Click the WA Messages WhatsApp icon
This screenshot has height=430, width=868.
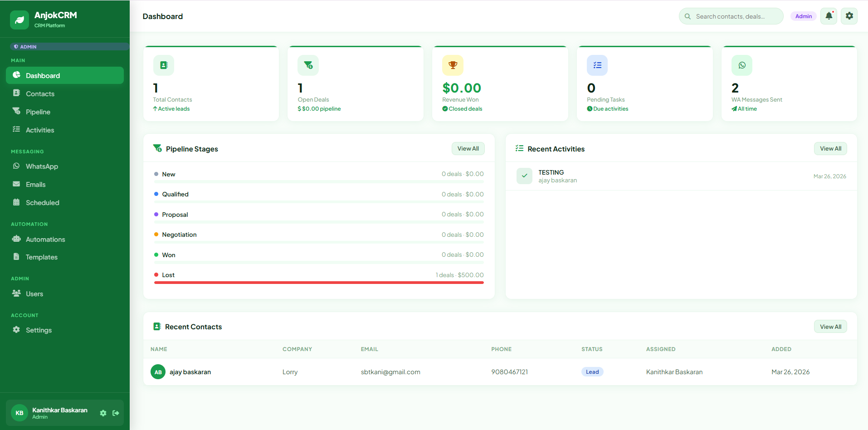(x=741, y=65)
